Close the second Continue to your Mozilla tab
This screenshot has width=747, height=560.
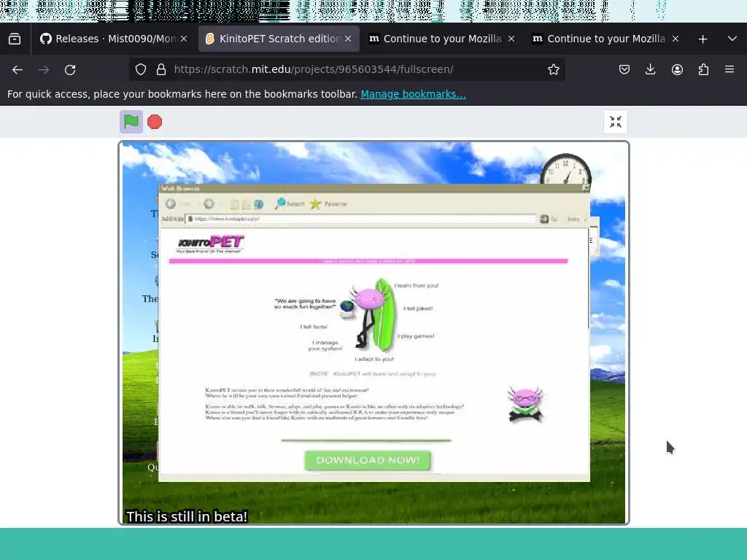676,39
